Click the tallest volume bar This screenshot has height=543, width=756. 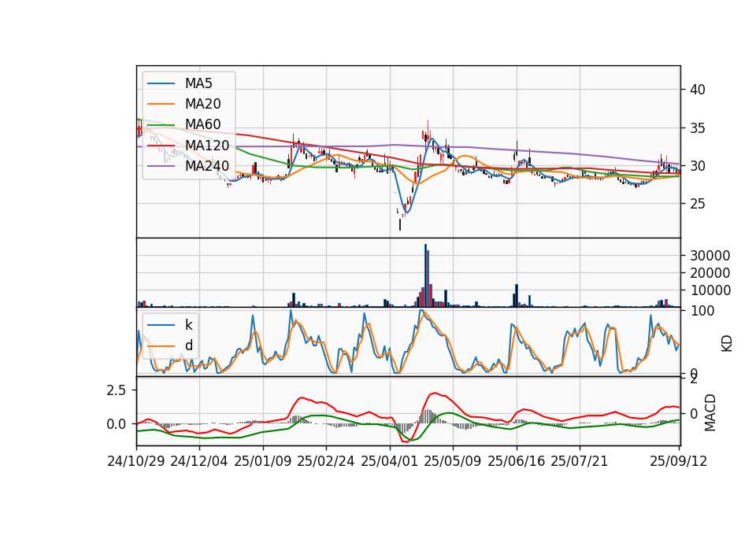point(425,275)
